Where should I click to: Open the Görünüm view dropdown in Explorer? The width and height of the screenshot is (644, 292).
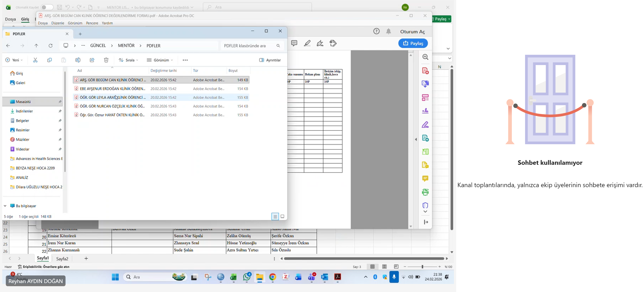[x=160, y=60]
